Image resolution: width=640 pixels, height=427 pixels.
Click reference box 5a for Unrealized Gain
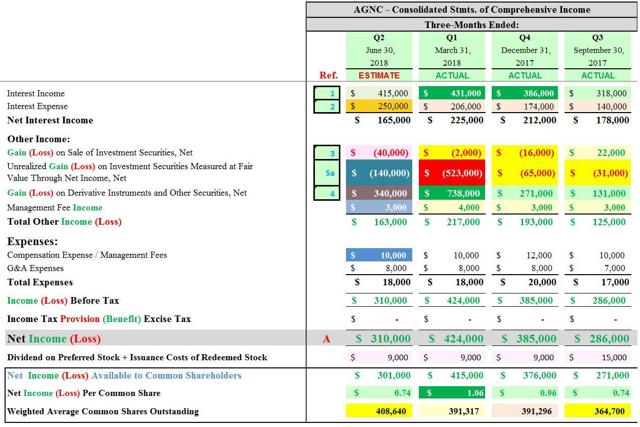point(327,173)
